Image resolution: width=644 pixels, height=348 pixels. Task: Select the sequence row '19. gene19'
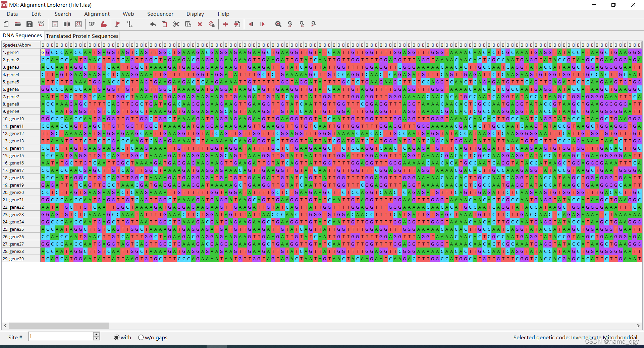[21, 185]
